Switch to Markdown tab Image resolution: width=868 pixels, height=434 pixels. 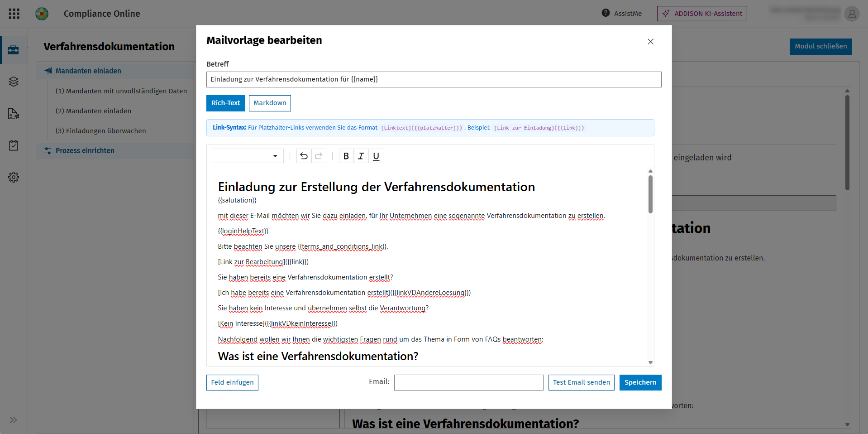pyautogui.click(x=270, y=103)
